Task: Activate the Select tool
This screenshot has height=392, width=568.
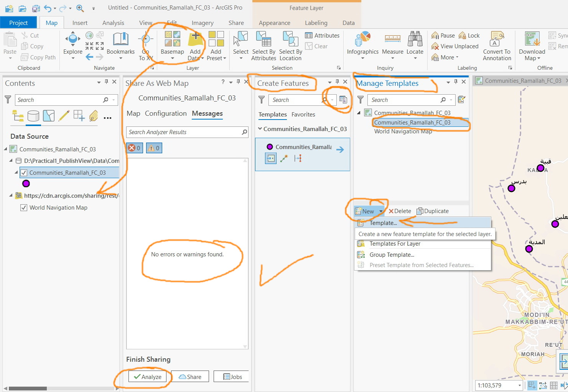Action: pyautogui.click(x=241, y=46)
